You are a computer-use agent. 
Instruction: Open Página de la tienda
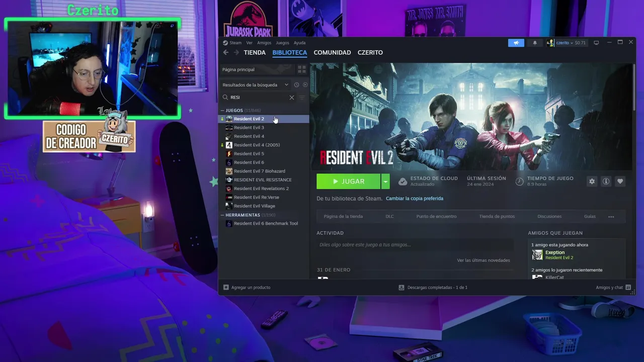point(343,217)
